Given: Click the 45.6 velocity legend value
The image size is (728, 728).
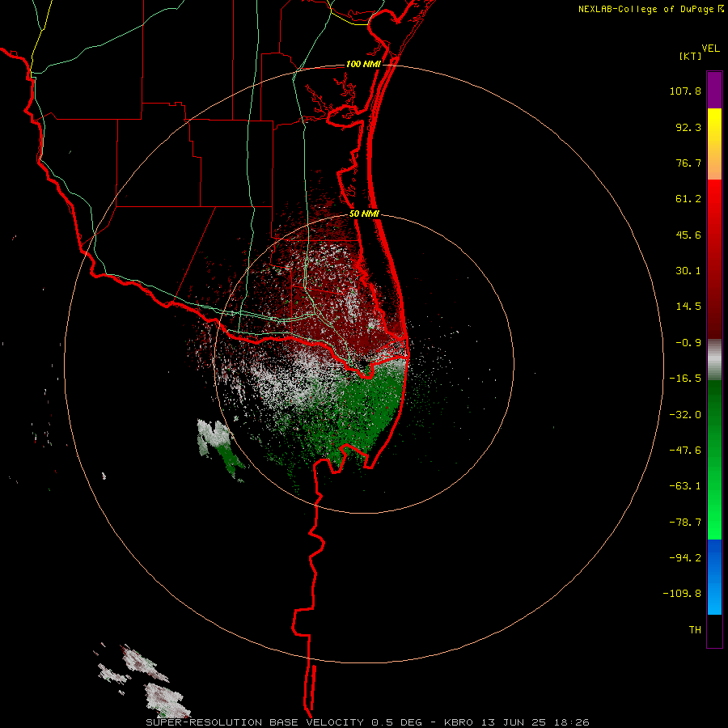Looking at the screenshot, I should (688, 235).
